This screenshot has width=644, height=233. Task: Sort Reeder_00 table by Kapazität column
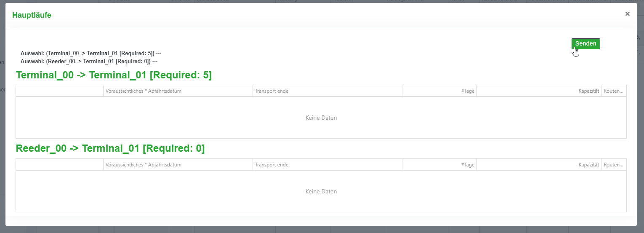click(x=588, y=165)
